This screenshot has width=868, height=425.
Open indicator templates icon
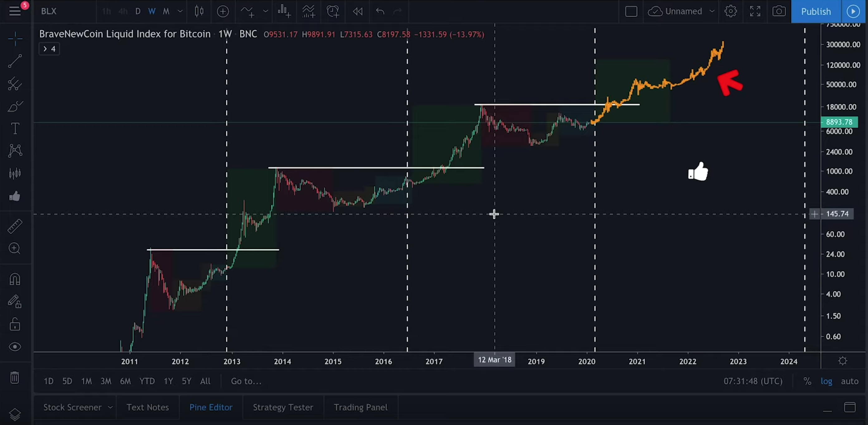pyautogui.click(x=308, y=12)
